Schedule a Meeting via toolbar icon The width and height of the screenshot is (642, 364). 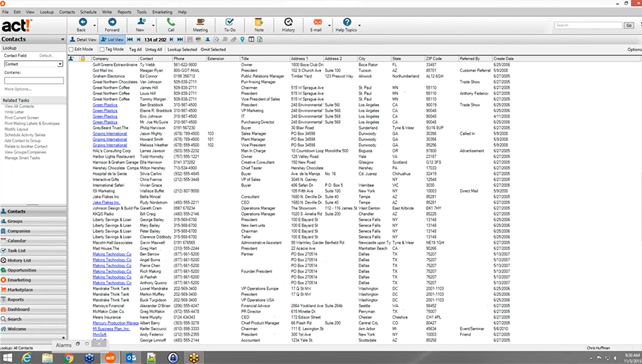click(200, 22)
